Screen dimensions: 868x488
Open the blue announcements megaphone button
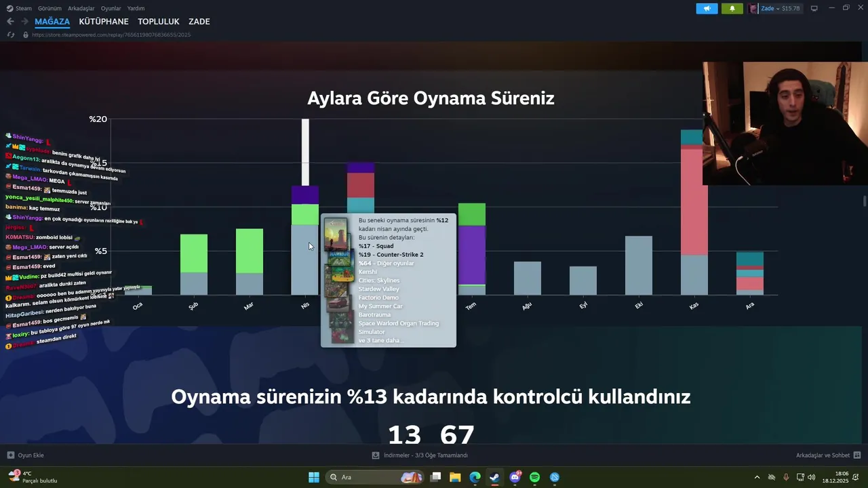coord(707,9)
